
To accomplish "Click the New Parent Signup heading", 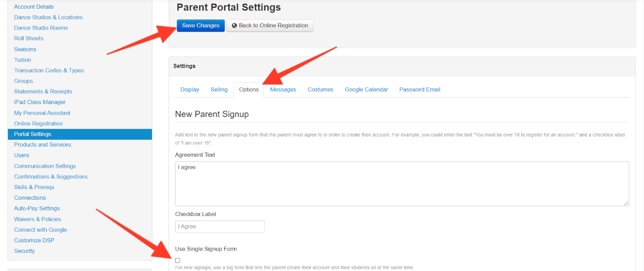I will [212, 114].
